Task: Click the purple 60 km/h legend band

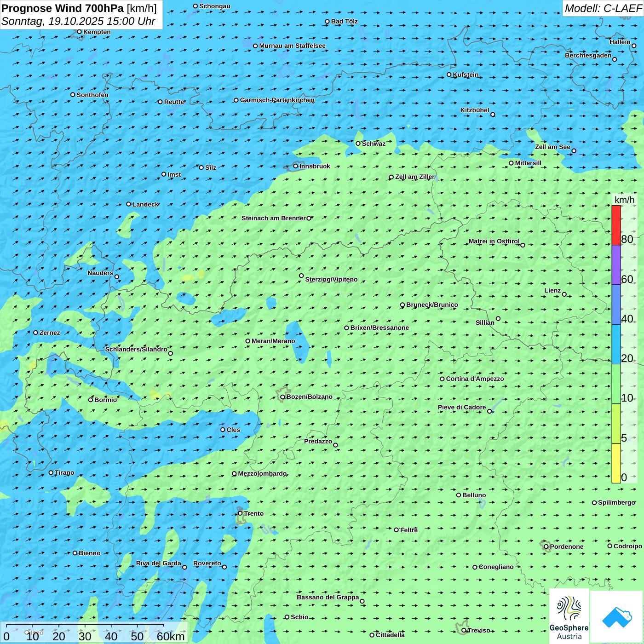Action: tap(616, 265)
